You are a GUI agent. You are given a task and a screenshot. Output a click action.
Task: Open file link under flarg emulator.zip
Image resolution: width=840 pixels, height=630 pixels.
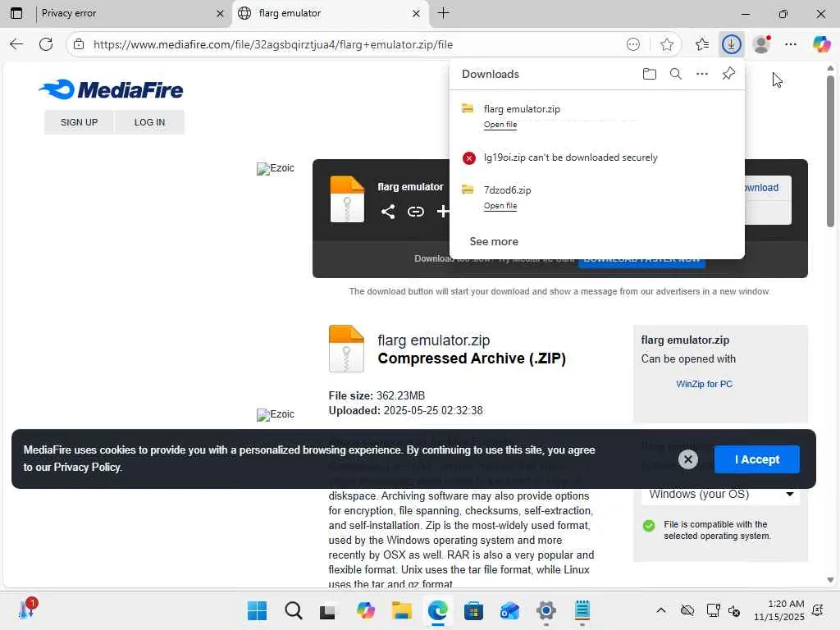click(x=500, y=125)
